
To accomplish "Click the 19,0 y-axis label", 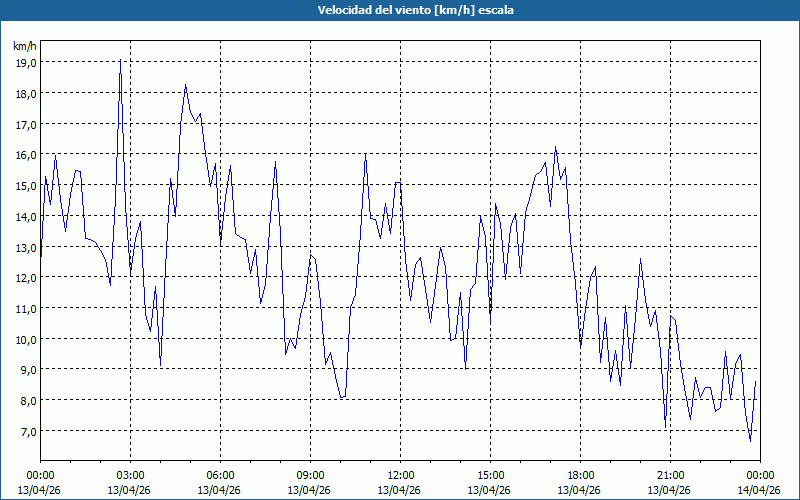I will coord(25,62).
